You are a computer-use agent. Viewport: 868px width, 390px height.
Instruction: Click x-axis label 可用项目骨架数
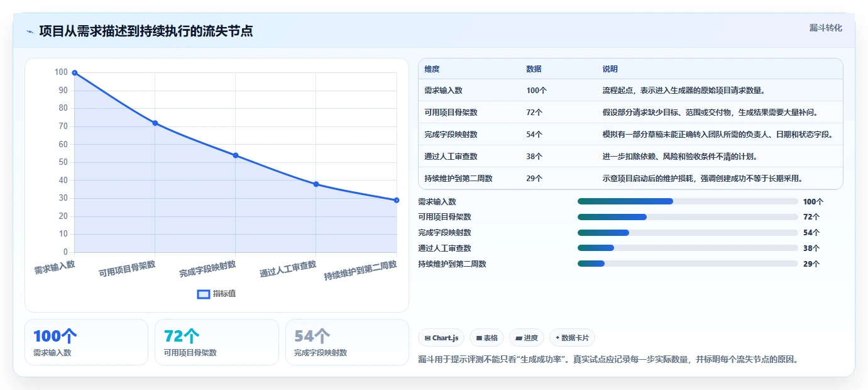coord(127,269)
